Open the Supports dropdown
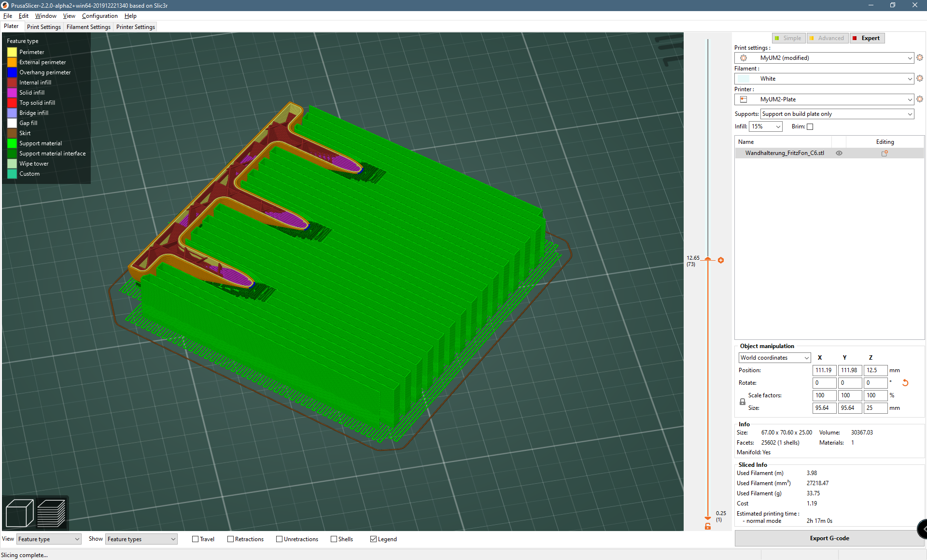Image resolution: width=927 pixels, height=560 pixels. (837, 114)
